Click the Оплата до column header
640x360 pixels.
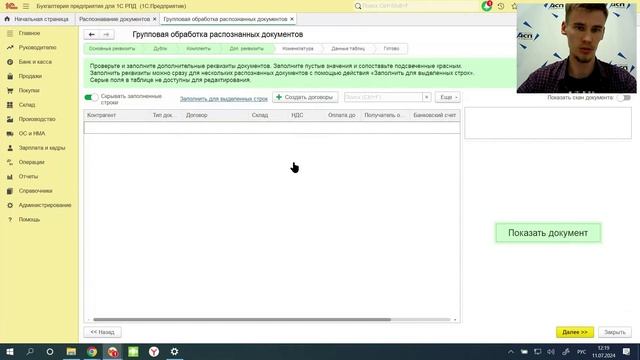[342, 115]
